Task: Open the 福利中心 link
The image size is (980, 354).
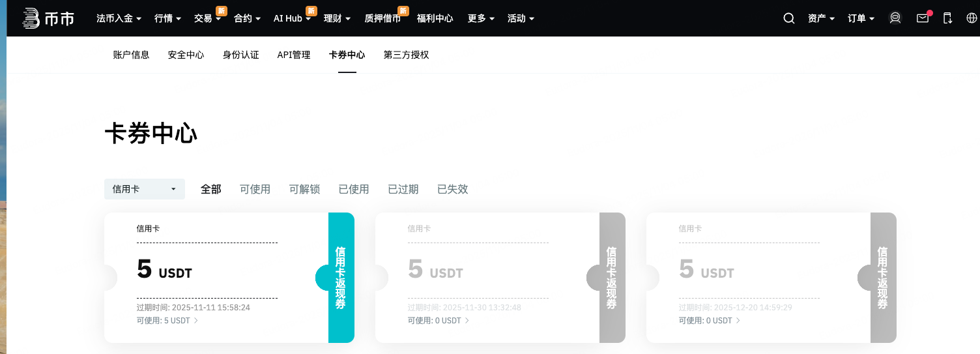Action: 435,18
